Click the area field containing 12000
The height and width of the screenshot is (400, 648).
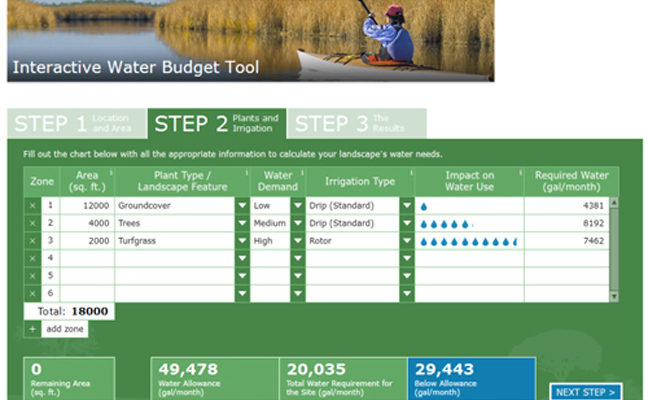pyautogui.click(x=87, y=205)
